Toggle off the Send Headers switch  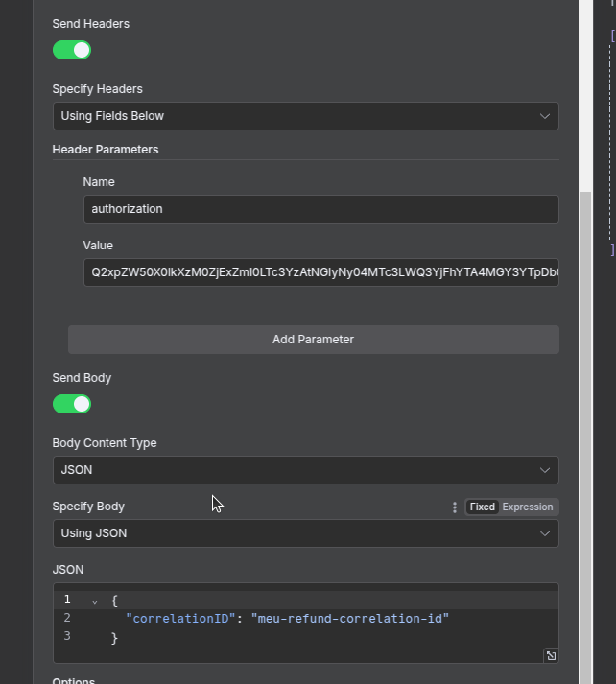pyautogui.click(x=72, y=50)
